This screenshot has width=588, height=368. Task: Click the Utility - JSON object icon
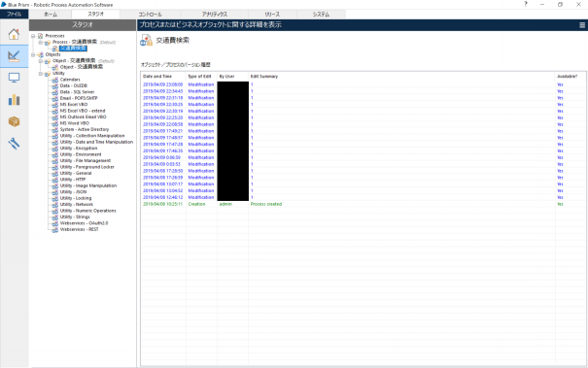(x=55, y=192)
